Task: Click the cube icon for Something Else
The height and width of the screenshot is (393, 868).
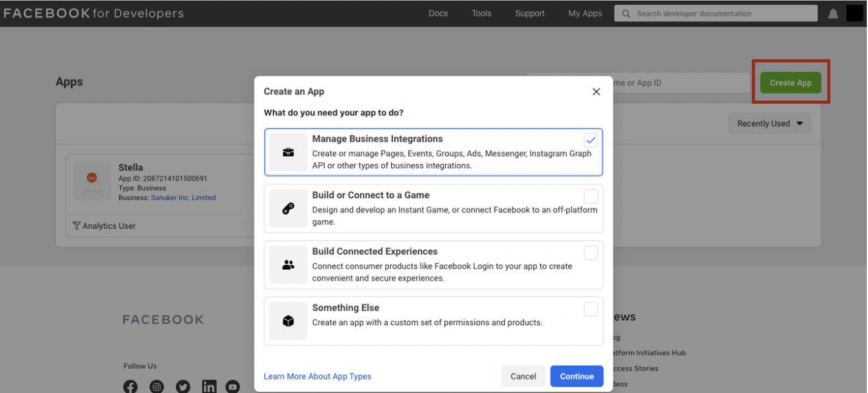Action: tap(288, 321)
